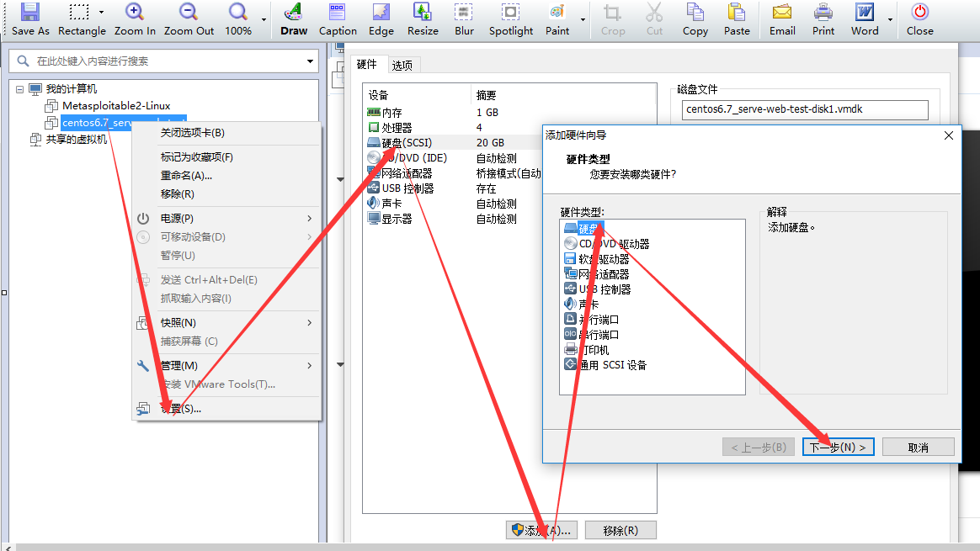Viewport: 980px width, 551px height.
Task: Click the 下一步(N) > button
Action: (x=838, y=448)
